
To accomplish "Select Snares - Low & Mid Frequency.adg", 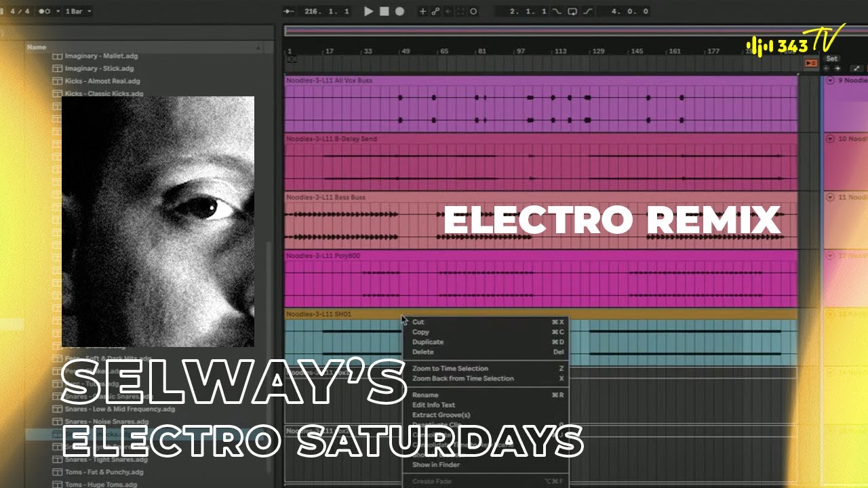I will pos(120,409).
